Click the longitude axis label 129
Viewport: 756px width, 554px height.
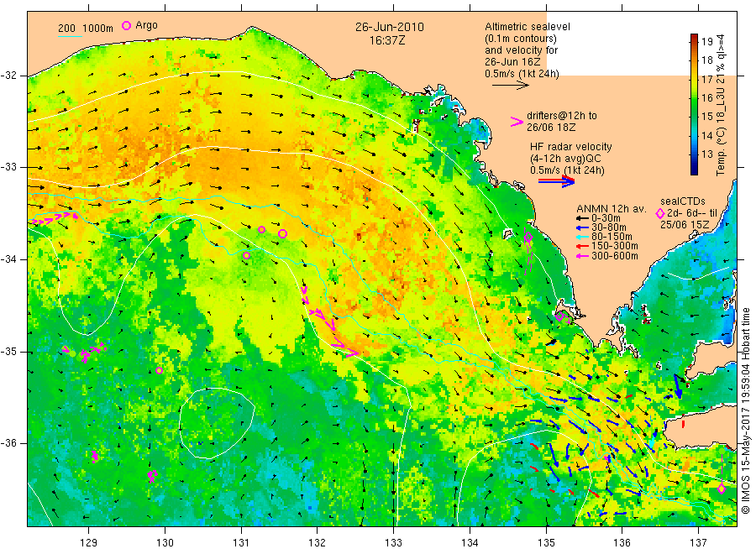[89, 543]
